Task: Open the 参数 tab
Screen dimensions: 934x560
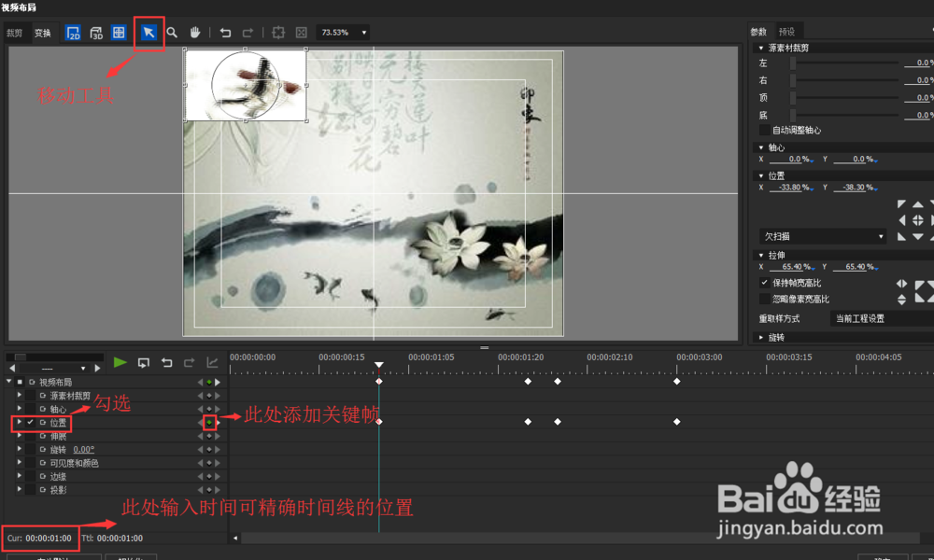Action: tap(758, 32)
